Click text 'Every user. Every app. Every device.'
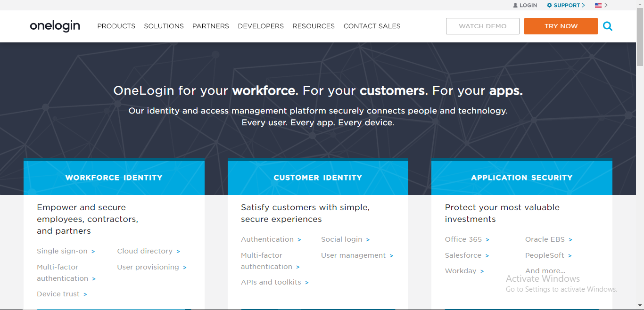This screenshot has width=644, height=310. [318, 122]
